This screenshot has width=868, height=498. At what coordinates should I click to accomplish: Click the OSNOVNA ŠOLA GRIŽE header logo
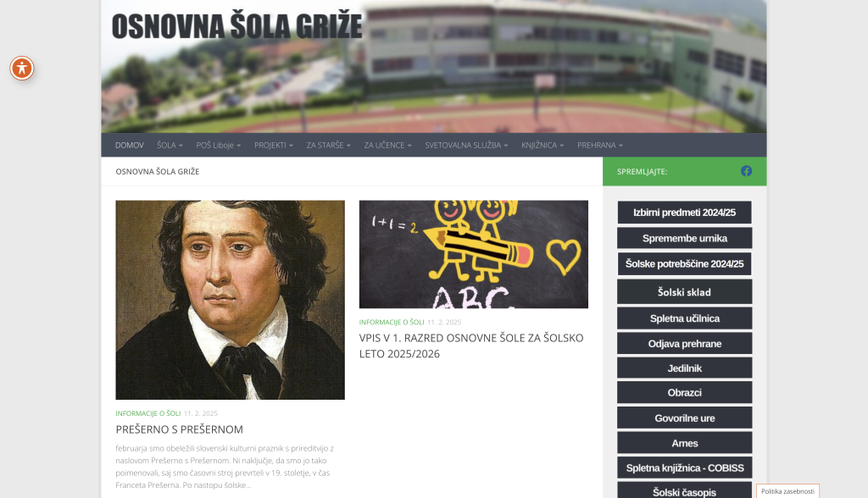pos(237,26)
